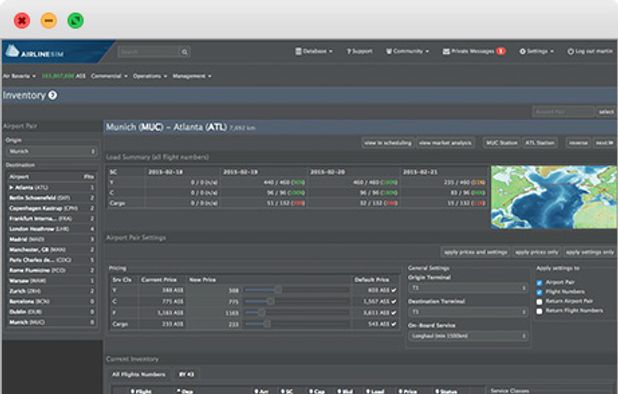This screenshot has width=618, height=394.
Task: Open Private Messages envelope icon
Action: (446, 51)
